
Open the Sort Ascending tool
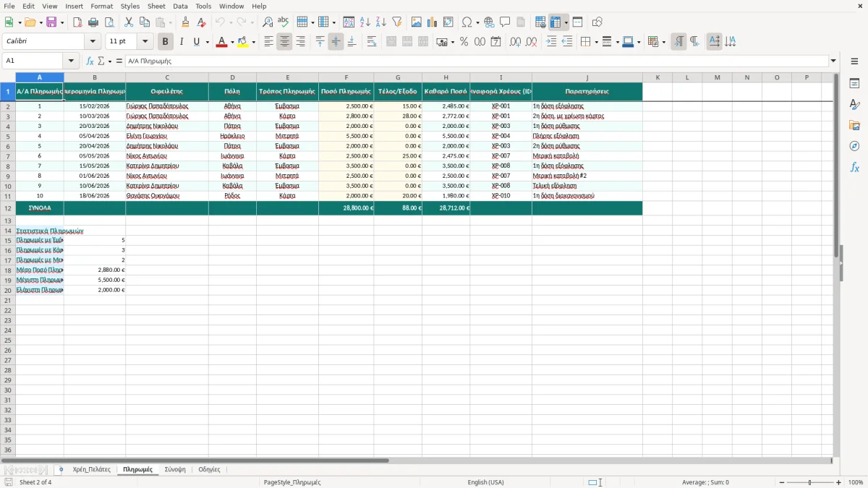365,22
